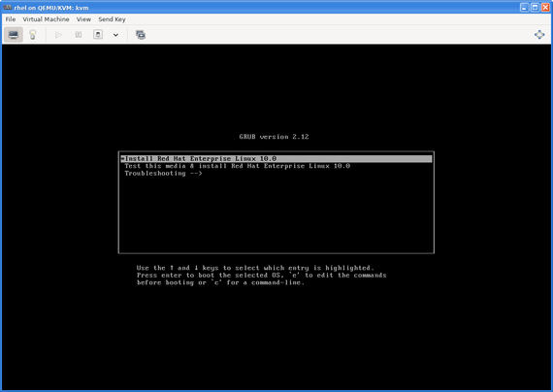The image size is (553, 392).
Task: Switch to fullscreen view icon
Action: pos(539,35)
